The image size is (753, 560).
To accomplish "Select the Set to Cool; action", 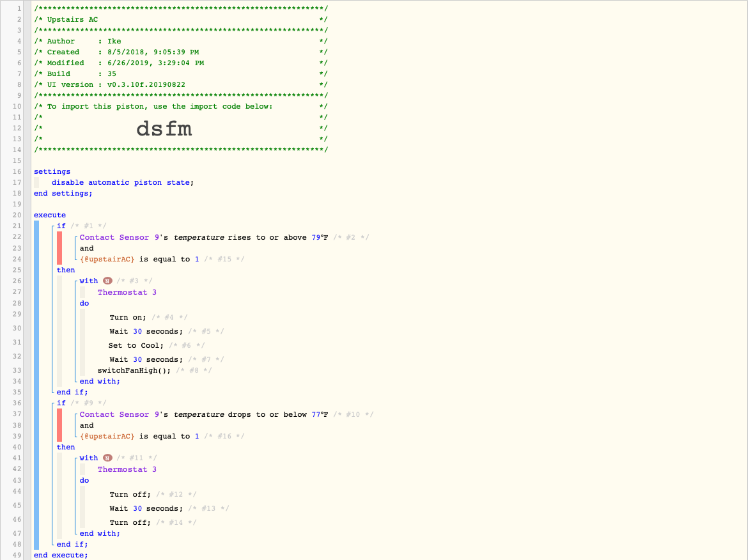I will click(x=136, y=346).
